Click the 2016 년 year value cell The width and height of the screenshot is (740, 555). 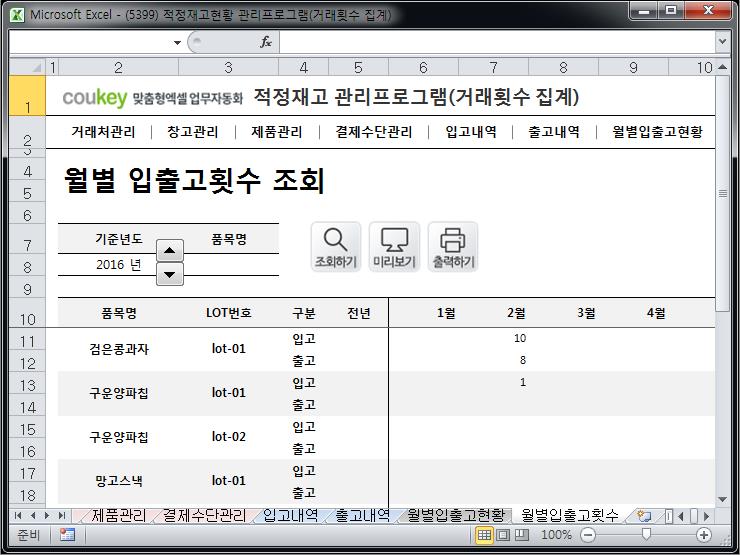tap(118, 265)
